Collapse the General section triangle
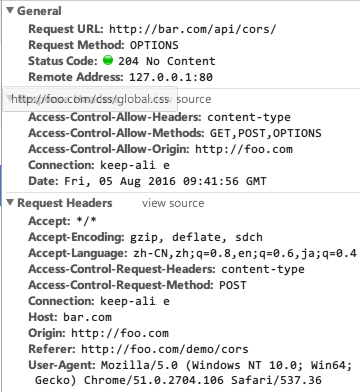Image resolution: width=360 pixels, height=392 pixels. (x=10, y=11)
